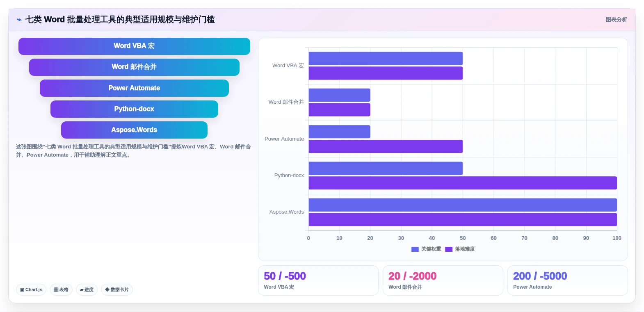Click the Power Automate 关键权重 bar
This screenshot has width=644, height=312.
pos(340,132)
